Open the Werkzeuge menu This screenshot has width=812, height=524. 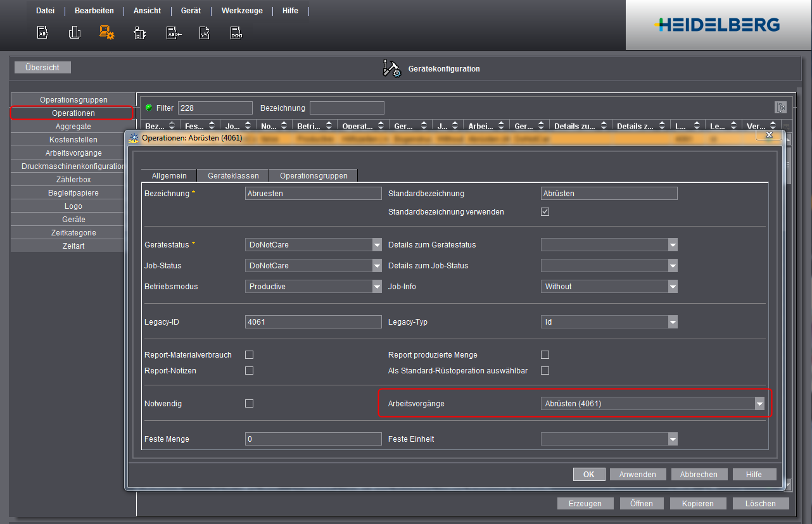(242, 11)
